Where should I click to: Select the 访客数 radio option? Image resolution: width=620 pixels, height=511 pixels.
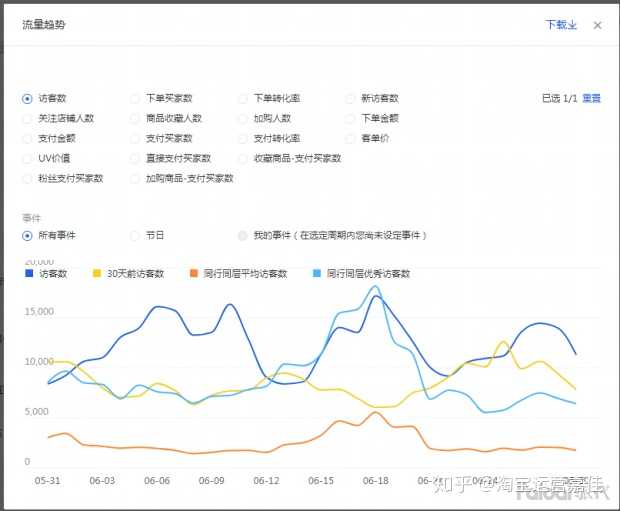pyautogui.click(x=27, y=98)
